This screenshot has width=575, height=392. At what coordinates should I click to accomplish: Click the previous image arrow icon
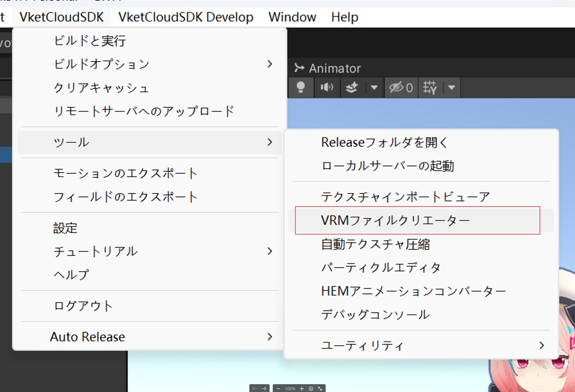255,389
